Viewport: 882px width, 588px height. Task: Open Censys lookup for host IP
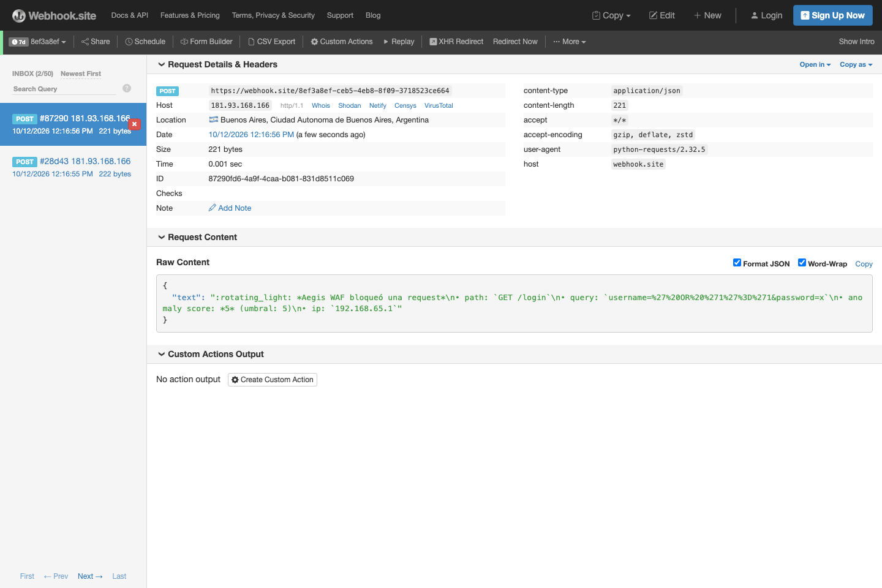pos(405,105)
